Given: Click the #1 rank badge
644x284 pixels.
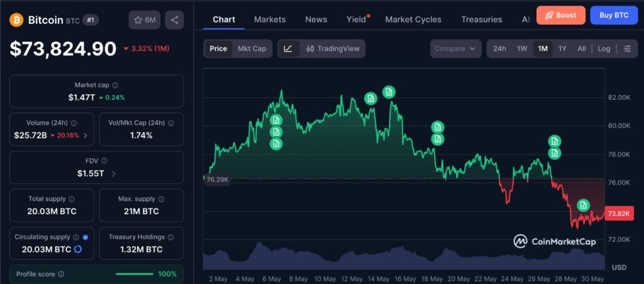Looking at the screenshot, I should click(91, 20).
